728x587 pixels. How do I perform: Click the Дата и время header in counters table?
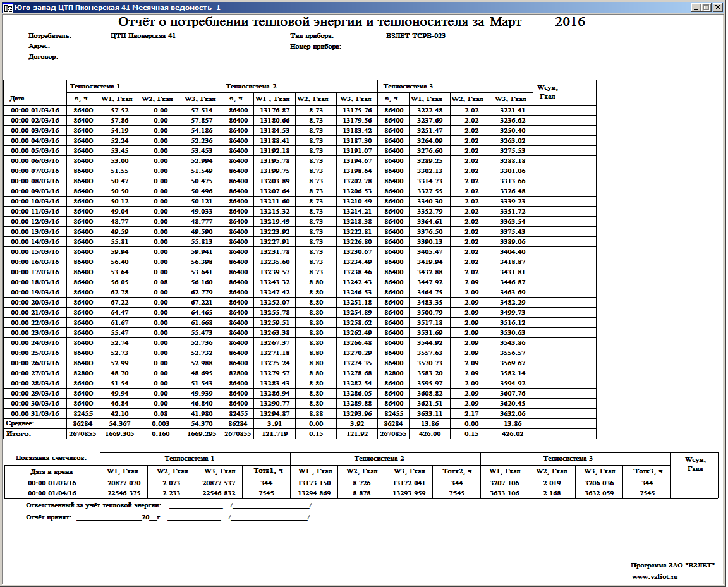tap(52, 471)
